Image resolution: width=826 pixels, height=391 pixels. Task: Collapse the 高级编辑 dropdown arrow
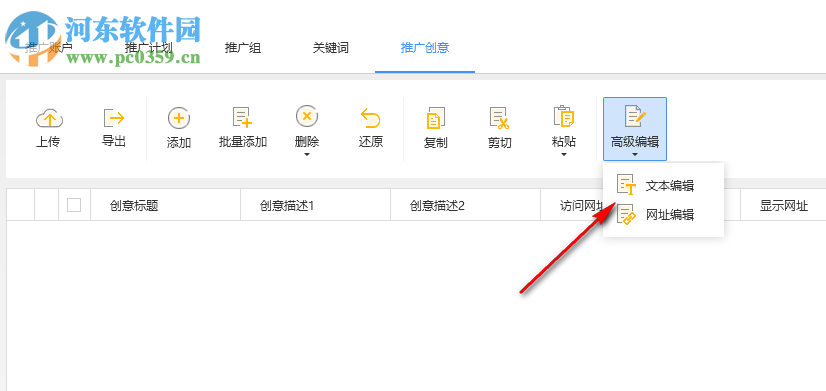point(635,154)
